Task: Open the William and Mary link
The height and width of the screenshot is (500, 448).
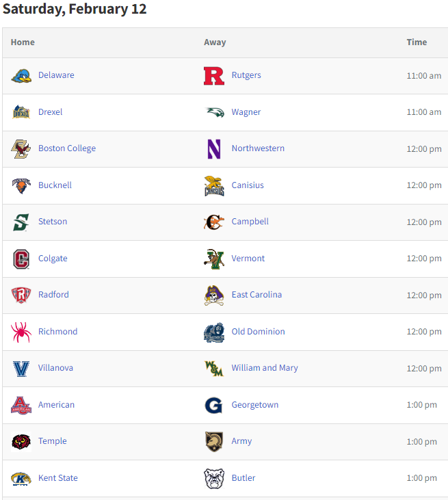Action: pyautogui.click(x=265, y=368)
